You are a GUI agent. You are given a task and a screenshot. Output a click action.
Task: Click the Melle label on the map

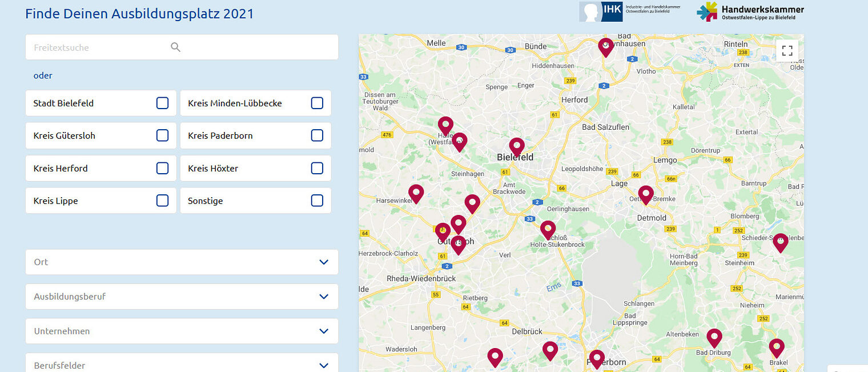click(x=436, y=43)
